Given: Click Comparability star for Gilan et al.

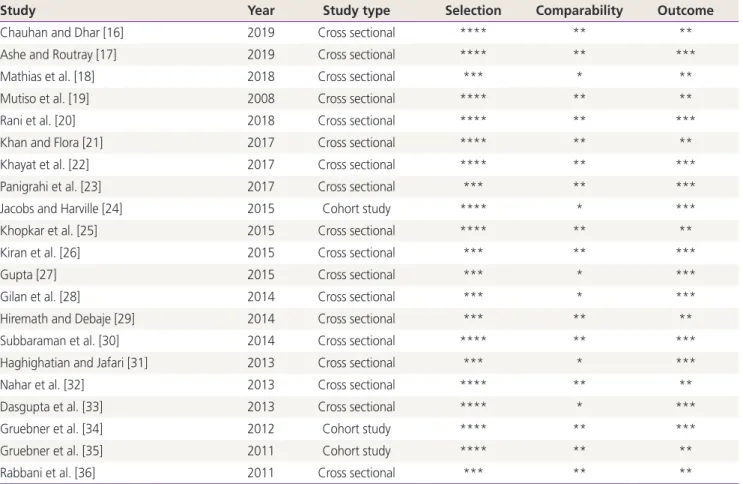Looking at the screenshot, I should [579, 295].
